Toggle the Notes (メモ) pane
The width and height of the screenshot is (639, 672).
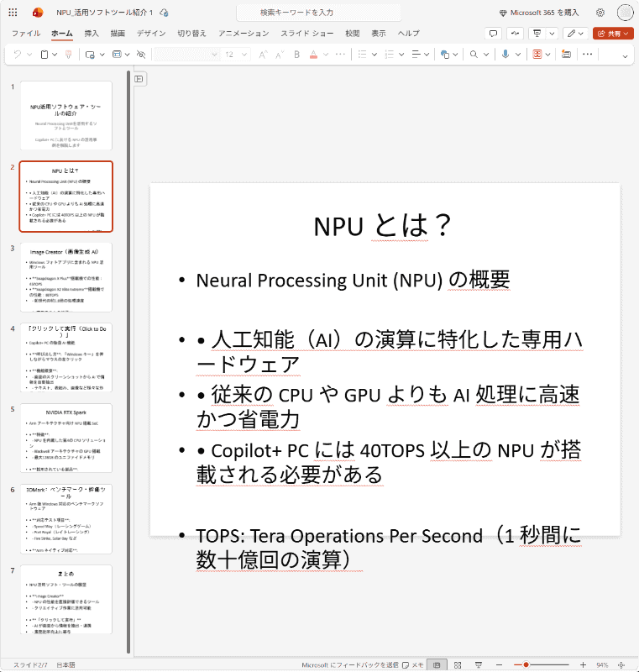pyautogui.click(x=413, y=664)
